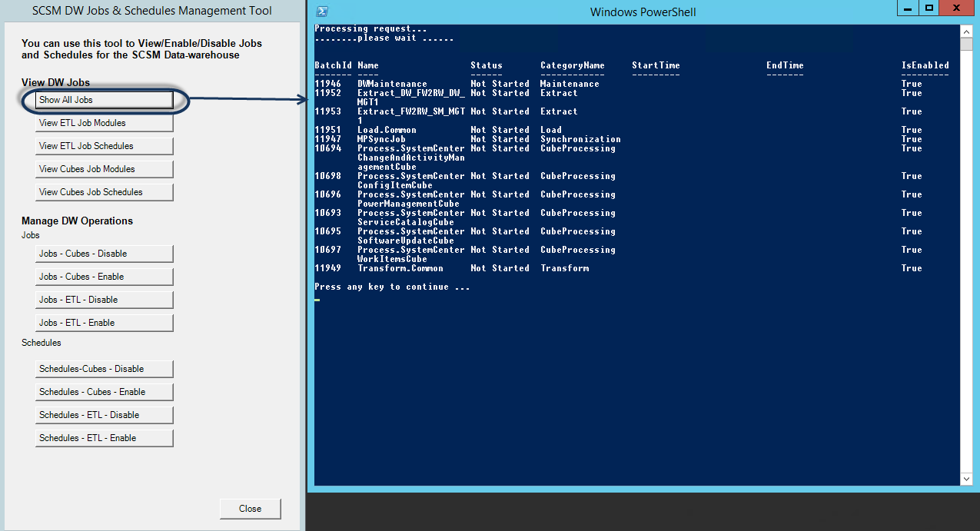980x531 pixels.
Task: Click Schedules - ETL - Disable button
Action: click(x=105, y=415)
